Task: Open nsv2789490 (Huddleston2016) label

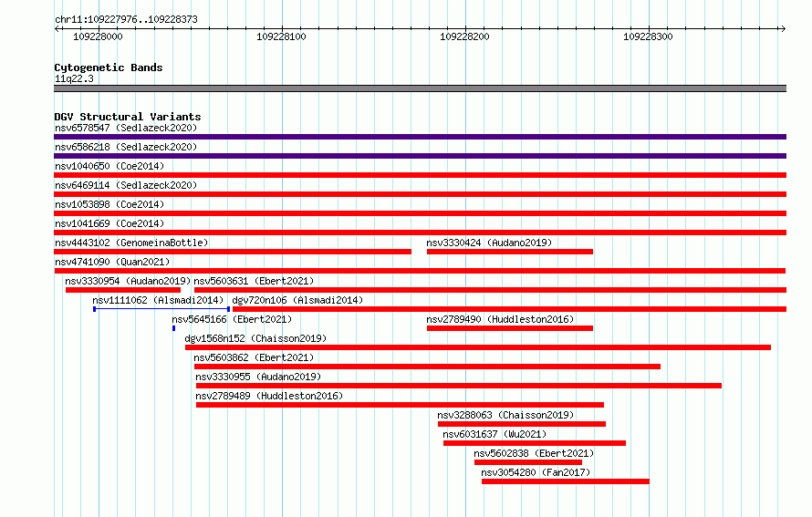Action: point(500,319)
